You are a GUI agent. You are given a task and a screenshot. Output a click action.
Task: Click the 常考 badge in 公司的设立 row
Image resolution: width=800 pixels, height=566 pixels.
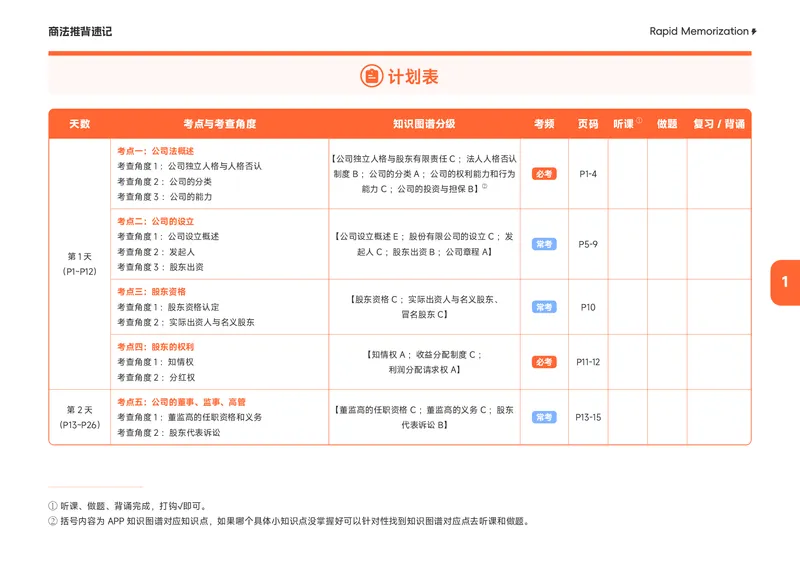point(544,244)
